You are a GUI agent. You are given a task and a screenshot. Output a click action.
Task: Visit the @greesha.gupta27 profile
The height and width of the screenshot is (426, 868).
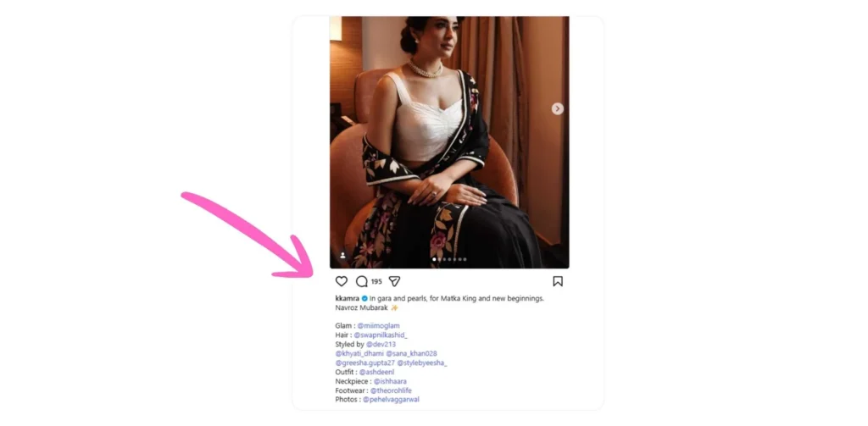[365, 363]
